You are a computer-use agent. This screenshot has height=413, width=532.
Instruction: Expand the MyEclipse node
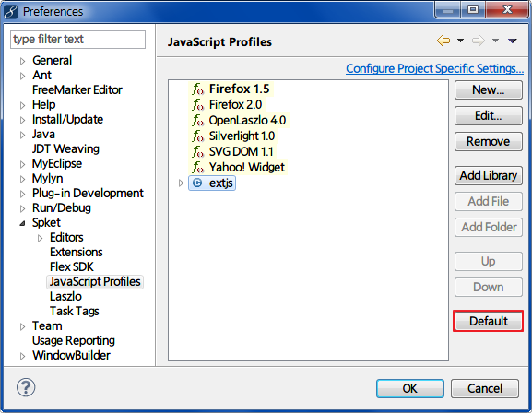click(22, 164)
